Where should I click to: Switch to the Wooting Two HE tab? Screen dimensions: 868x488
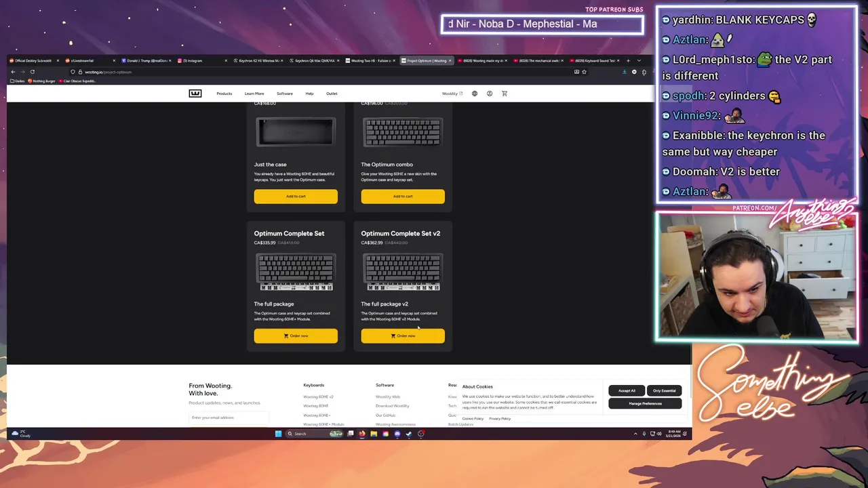370,60
